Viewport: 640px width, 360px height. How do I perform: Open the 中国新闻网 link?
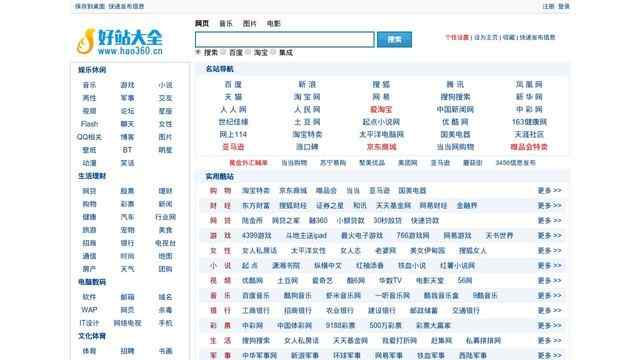pyautogui.click(x=455, y=109)
